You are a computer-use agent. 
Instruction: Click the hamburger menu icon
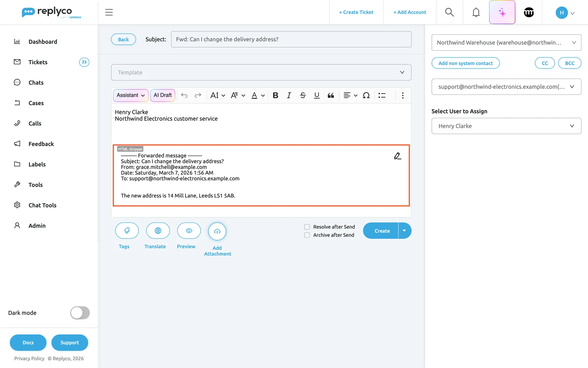click(109, 12)
